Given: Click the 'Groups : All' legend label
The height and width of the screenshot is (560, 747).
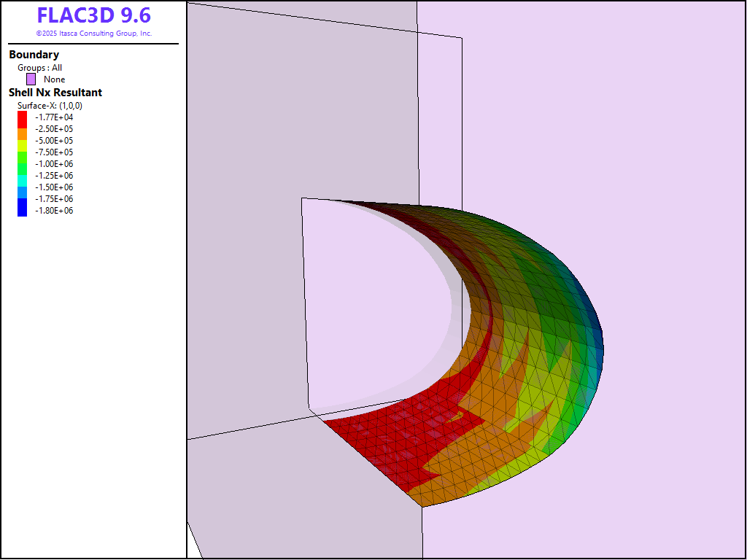Looking at the screenshot, I should coord(40,68).
